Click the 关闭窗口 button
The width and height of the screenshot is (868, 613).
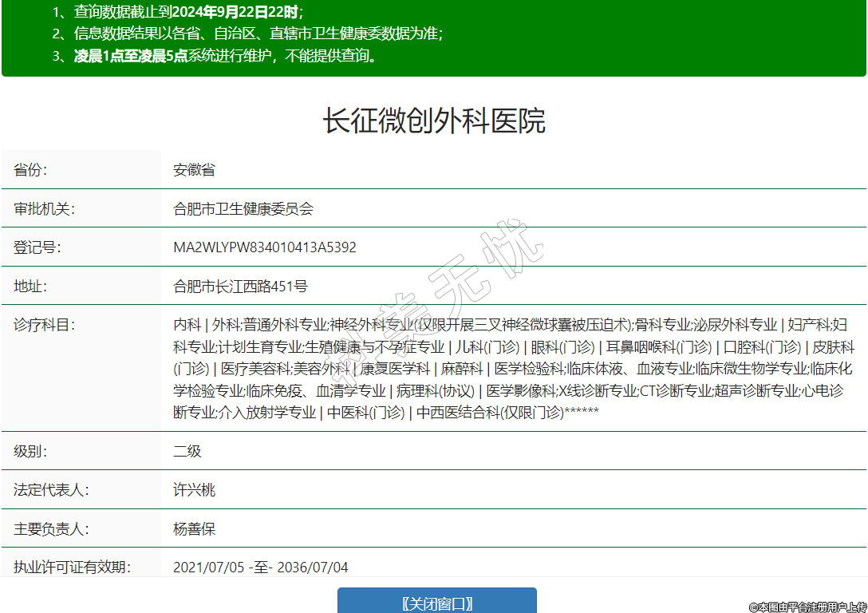click(x=436, y=603)
